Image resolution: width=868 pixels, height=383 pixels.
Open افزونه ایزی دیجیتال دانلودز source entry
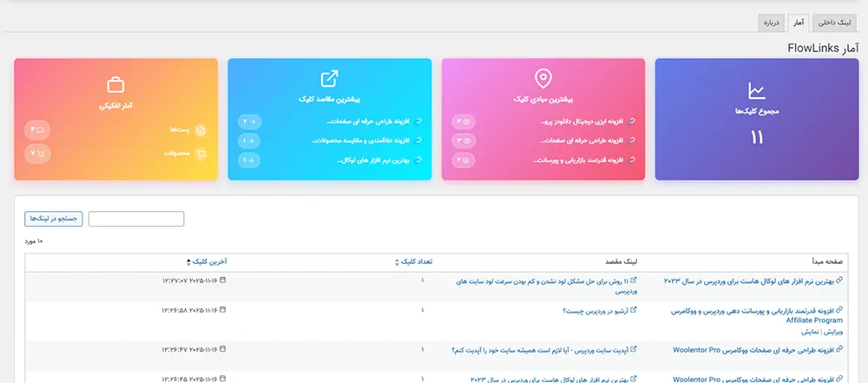582,122
